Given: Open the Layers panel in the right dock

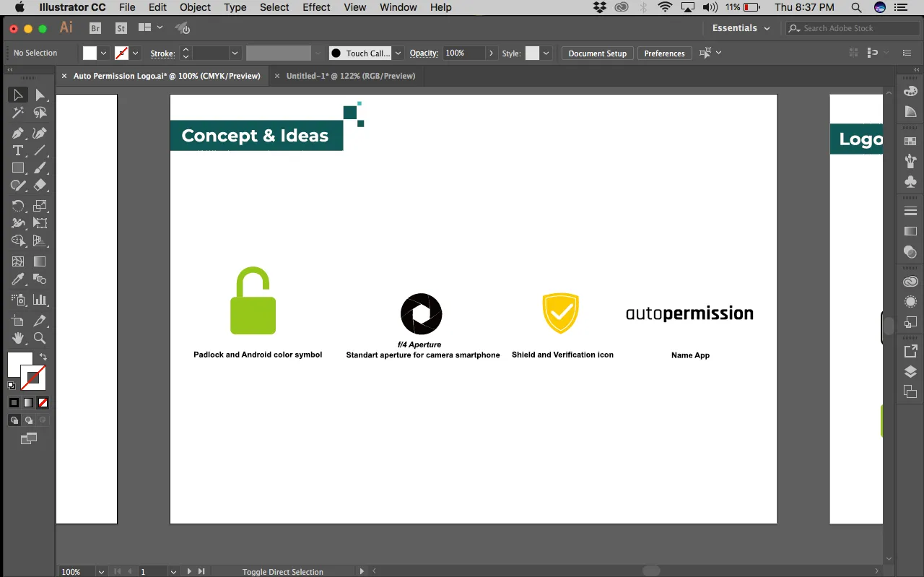Looking at the screenshot, I should pyautogui.click(x=910, y=372).
